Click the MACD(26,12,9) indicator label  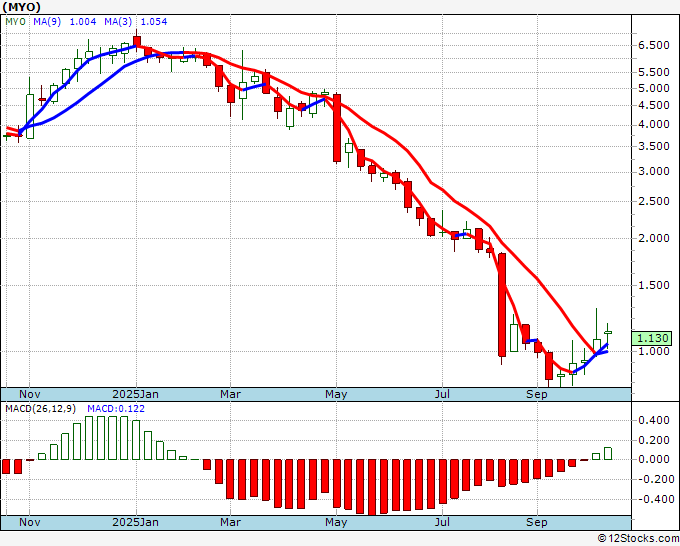coord(41,409)
